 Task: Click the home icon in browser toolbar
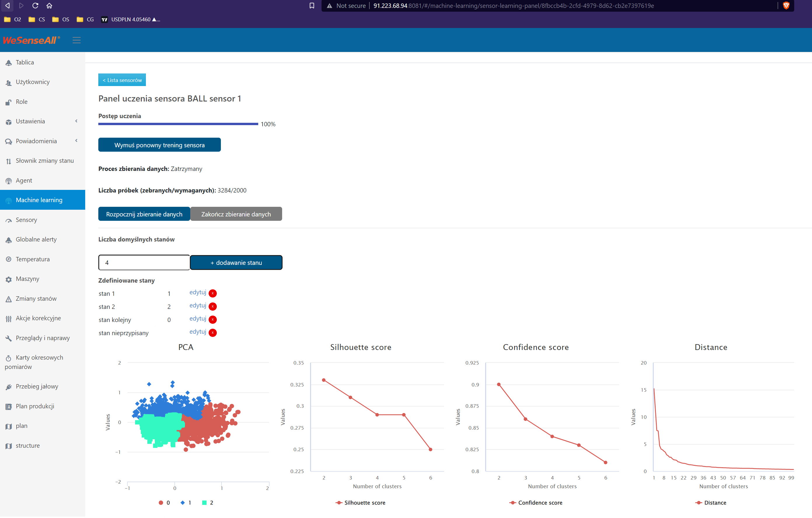[49, 6]
